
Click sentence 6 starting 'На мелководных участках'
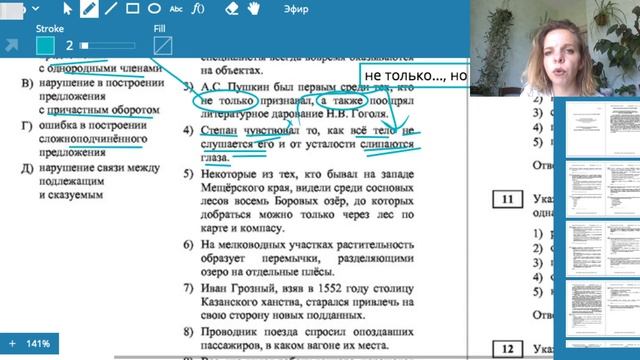[x=307, y=258]
